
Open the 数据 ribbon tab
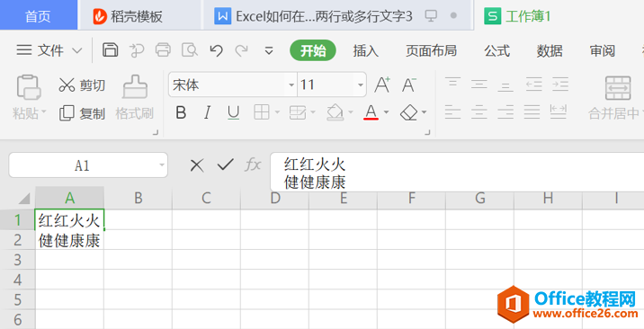(x=550, y=51)
